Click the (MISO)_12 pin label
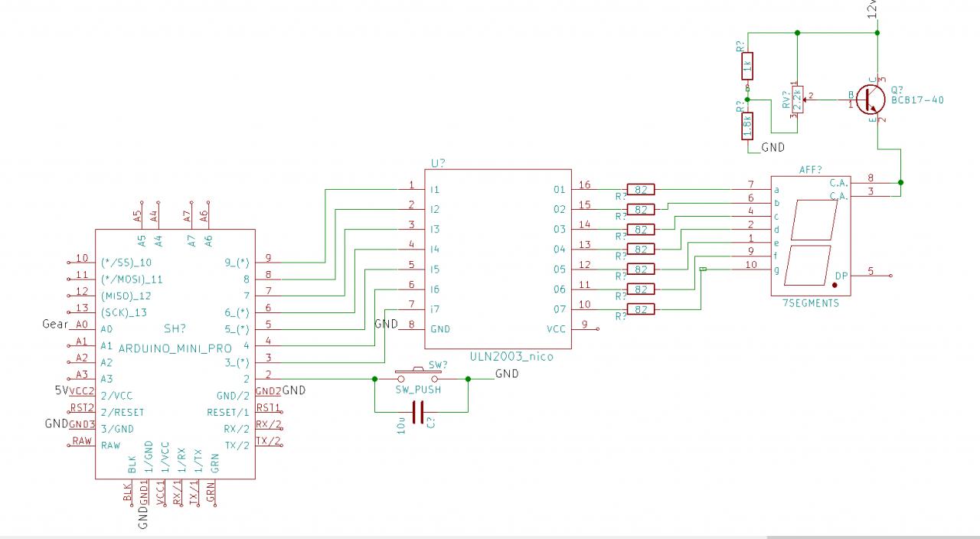The image size is (980, 539). click(126, 296)
